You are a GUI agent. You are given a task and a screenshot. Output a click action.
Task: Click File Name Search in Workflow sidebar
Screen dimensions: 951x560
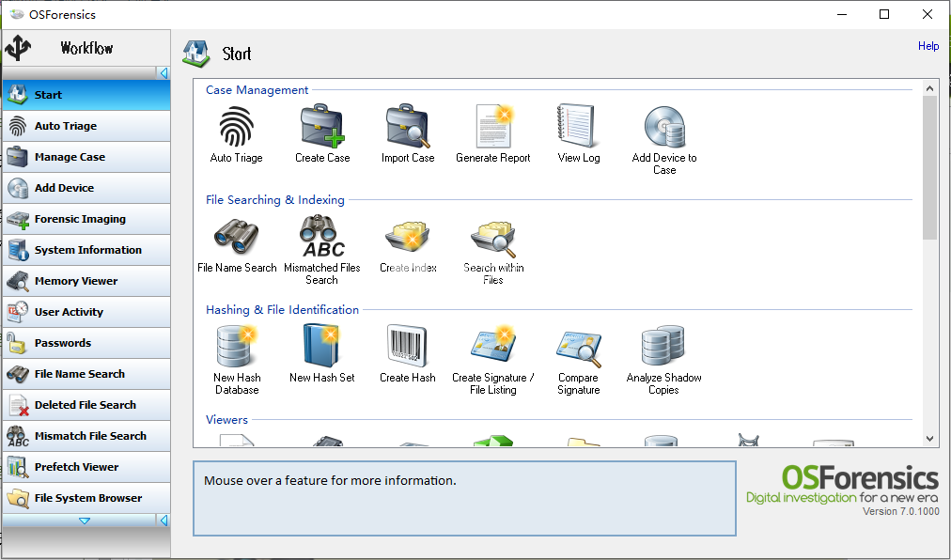click(x=86, y=373)
